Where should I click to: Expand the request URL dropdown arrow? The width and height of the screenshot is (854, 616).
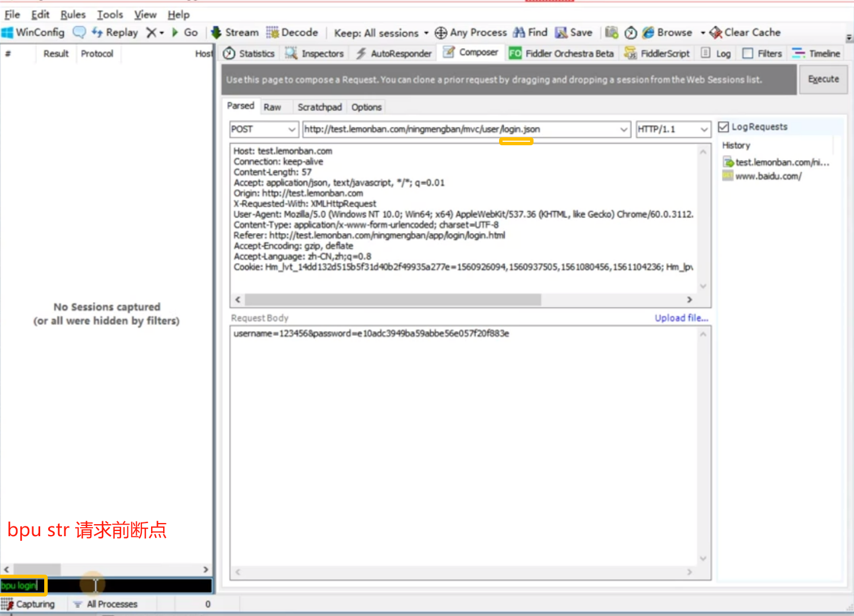pyautogui.click(x=624, y=129)
